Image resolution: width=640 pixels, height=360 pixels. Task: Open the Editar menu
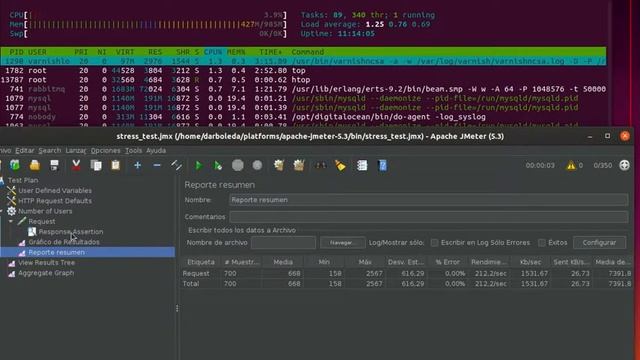24,151
